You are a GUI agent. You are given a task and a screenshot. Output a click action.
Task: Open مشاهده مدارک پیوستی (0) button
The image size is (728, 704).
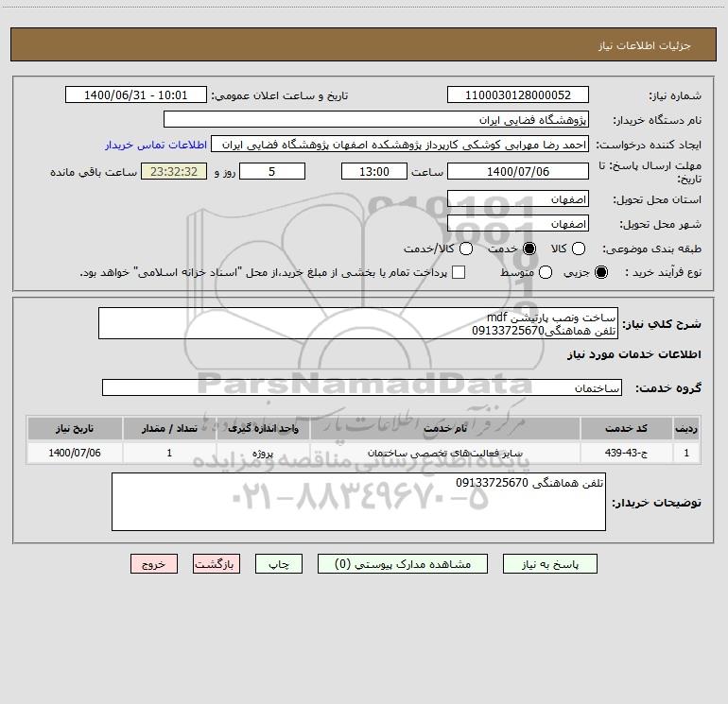coord(403,564)
